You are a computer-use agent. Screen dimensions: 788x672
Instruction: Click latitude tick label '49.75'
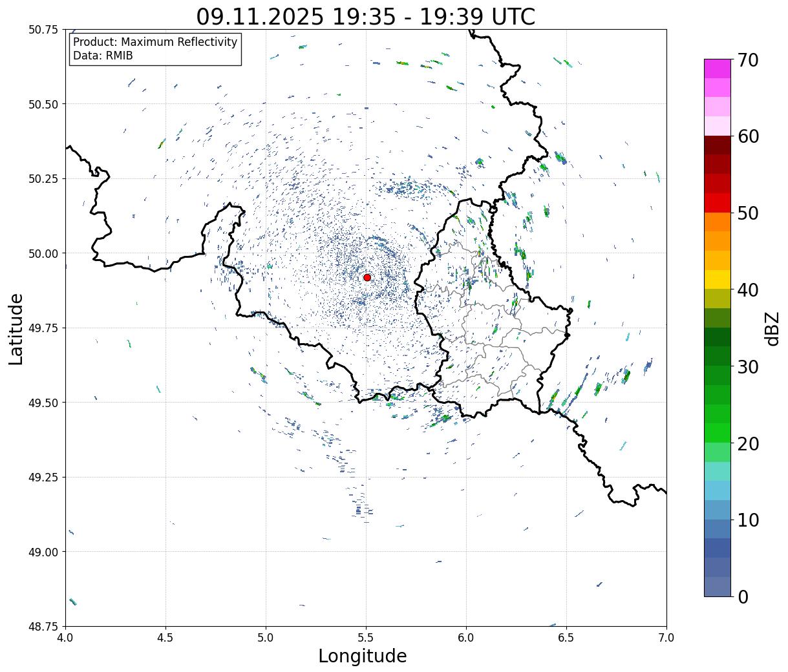click(43, 328)
